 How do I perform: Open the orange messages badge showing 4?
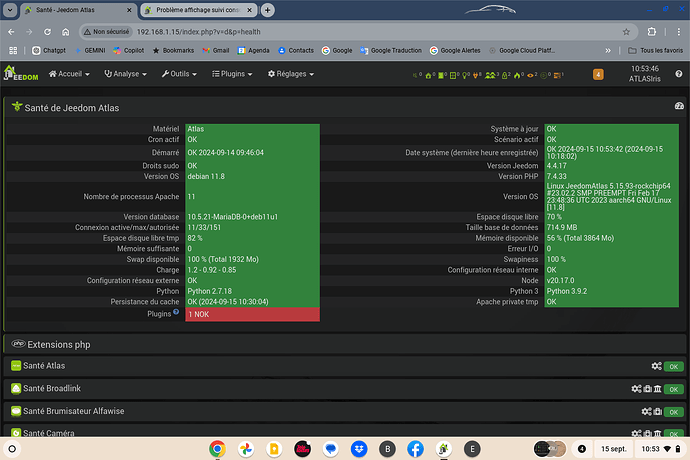tap(598, 74)
